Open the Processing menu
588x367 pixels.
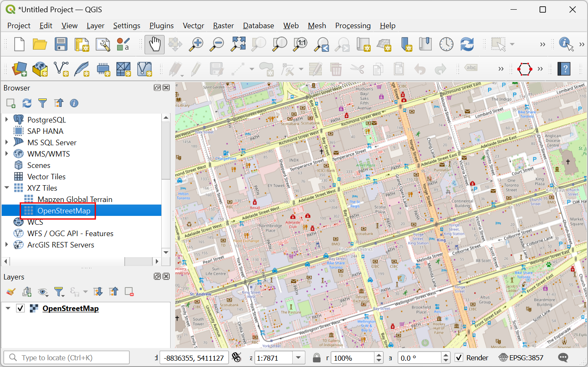click(x=353, y=26)
